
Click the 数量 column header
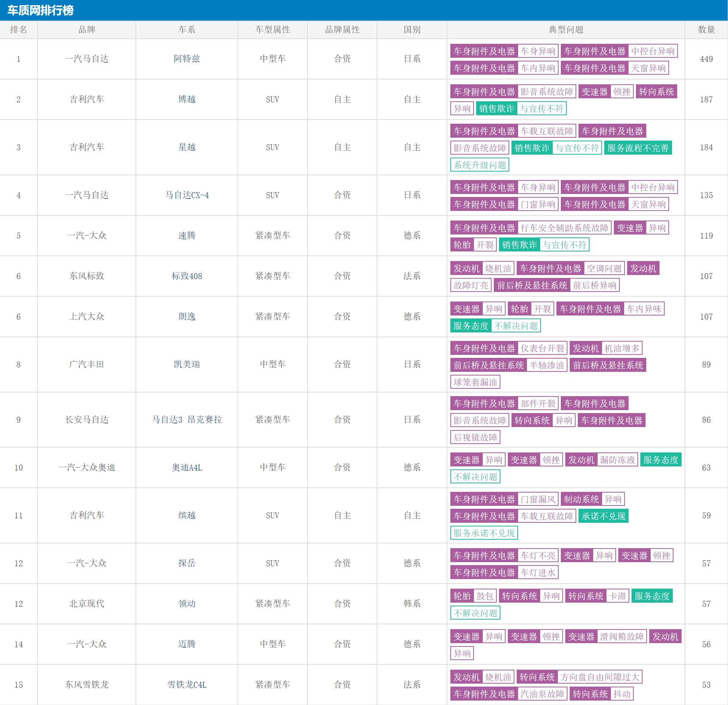pos(706,30)
